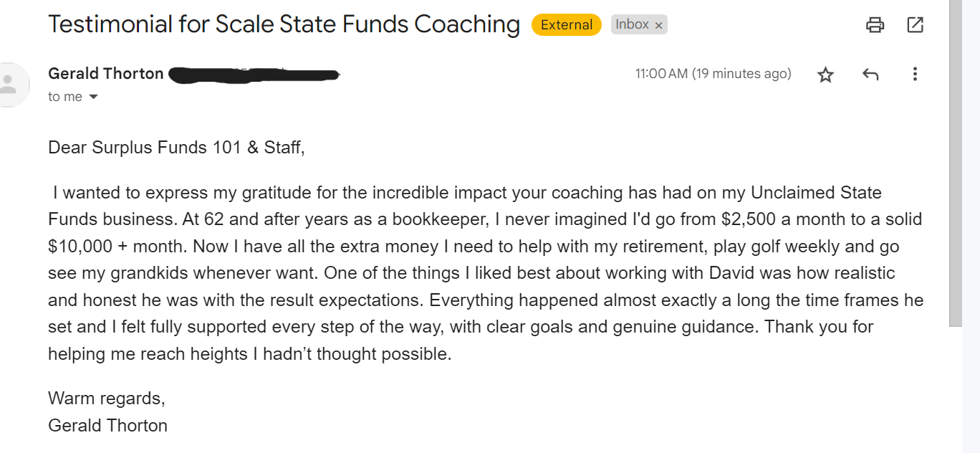This screenshot has width=980, height=453.
Task: Click the email subject heading
Action: 284,24
